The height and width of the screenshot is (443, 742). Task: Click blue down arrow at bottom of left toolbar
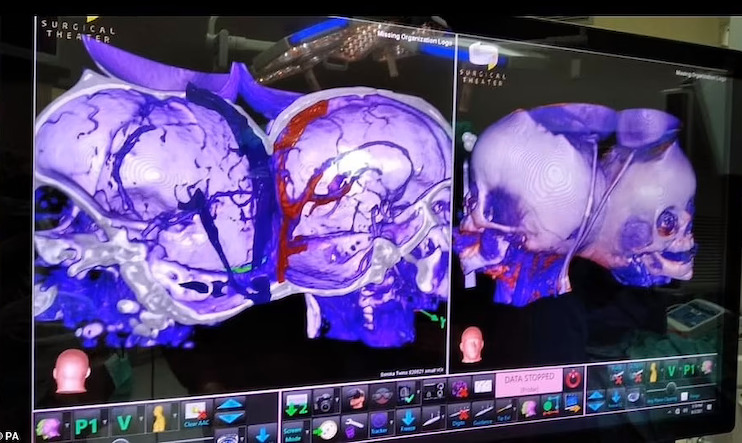point(262,434)
